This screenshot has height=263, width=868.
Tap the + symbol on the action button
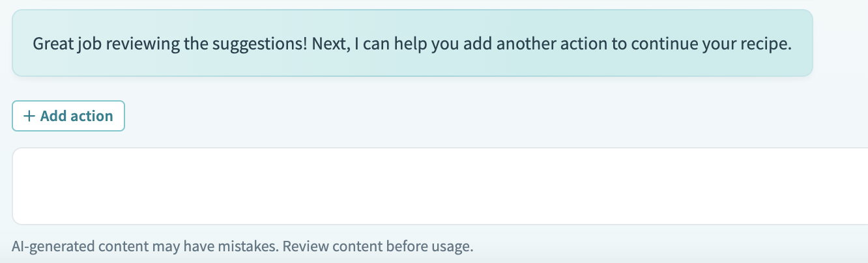pyautogui.click(x=29, y=116)
